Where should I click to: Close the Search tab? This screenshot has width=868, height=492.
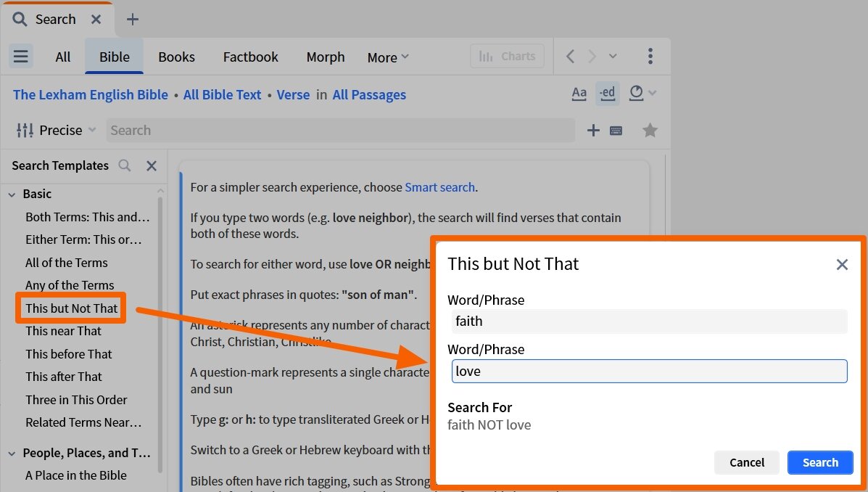coord(96,20)
